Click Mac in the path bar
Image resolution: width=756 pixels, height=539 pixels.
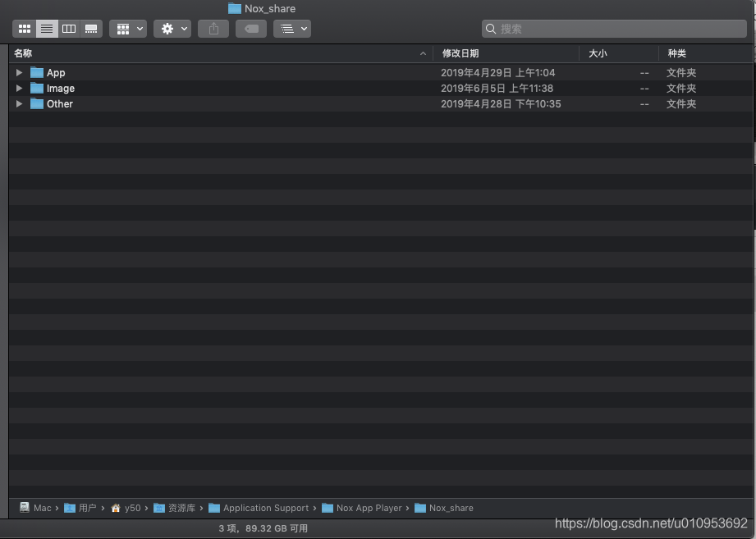35,508
